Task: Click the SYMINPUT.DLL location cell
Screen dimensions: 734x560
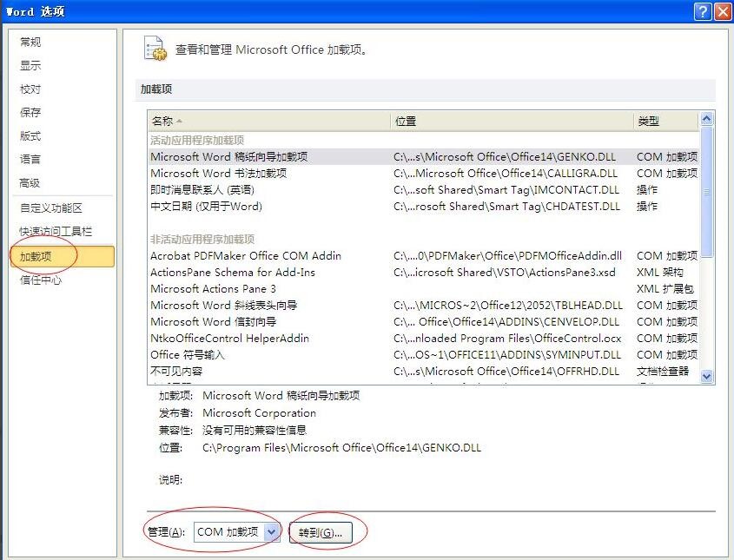Action: 507,354
